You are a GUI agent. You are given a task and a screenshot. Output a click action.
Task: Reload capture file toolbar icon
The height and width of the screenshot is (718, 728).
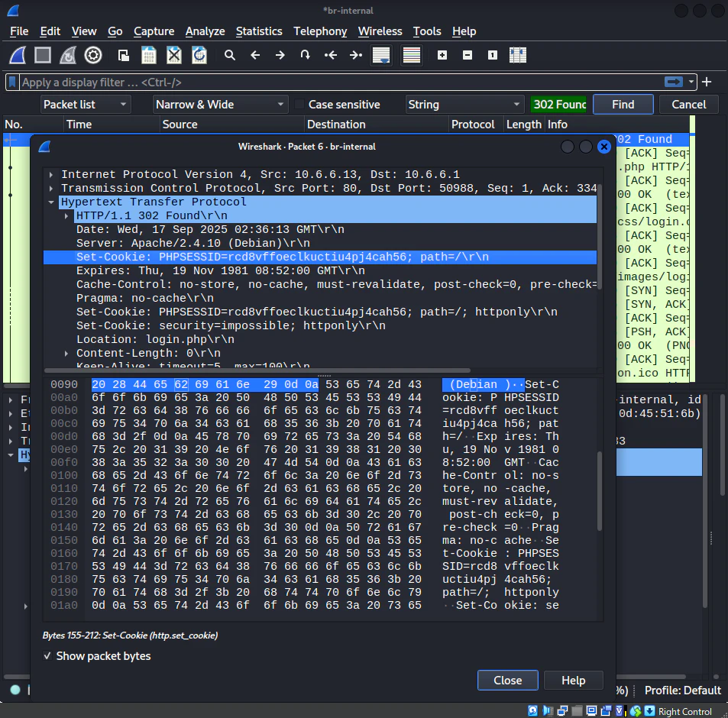pyautogui.click(x=199, y=55)
